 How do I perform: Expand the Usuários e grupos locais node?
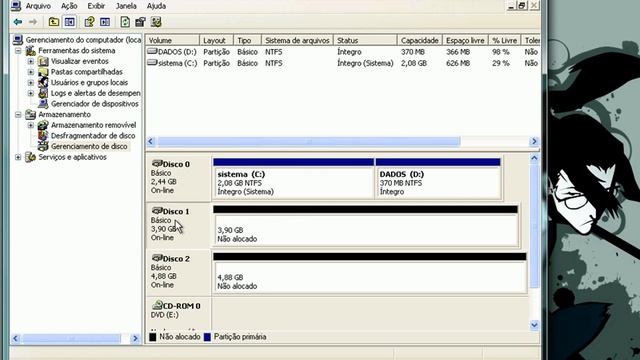click(x=31, y=82)
